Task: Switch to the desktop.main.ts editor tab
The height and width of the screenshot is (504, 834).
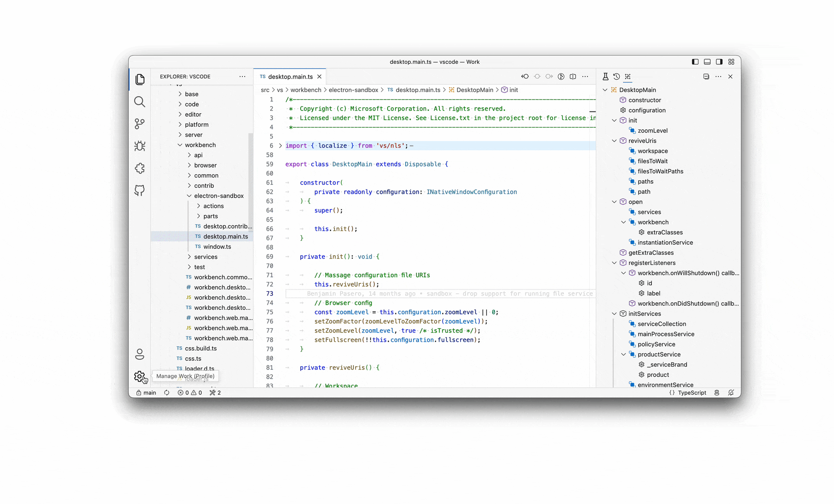Action: click(x=290, y=76)
